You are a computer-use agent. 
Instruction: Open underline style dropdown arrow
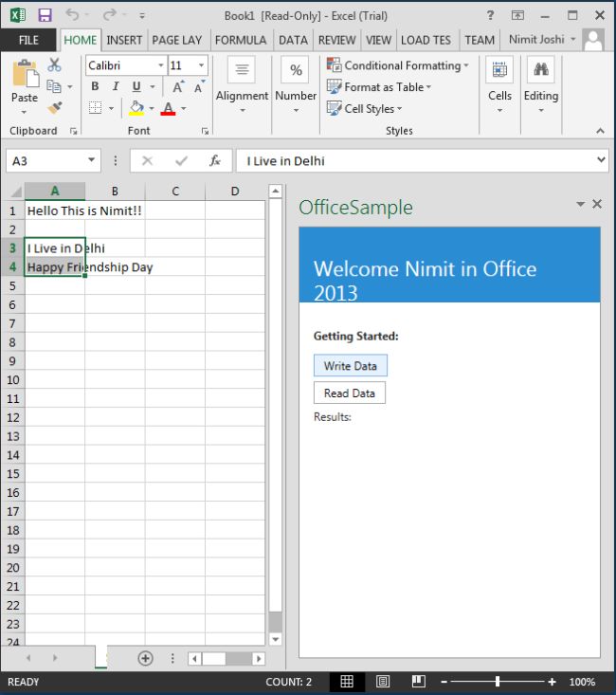[x=153, y=86]
